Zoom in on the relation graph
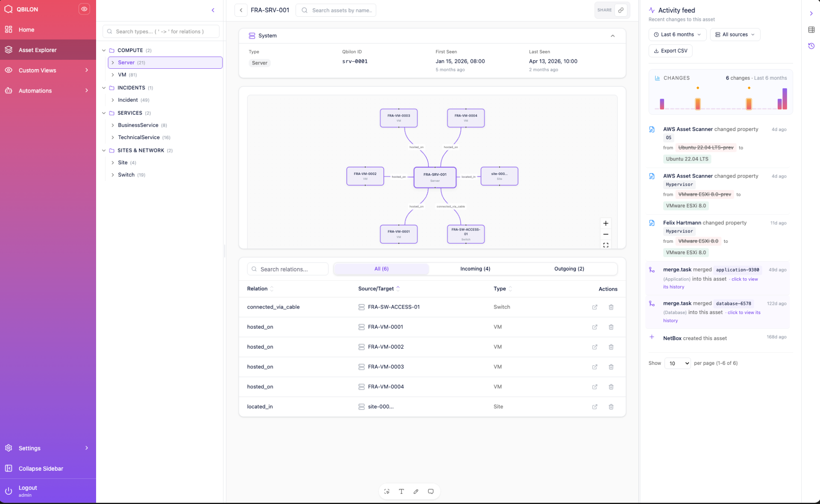 606,223
